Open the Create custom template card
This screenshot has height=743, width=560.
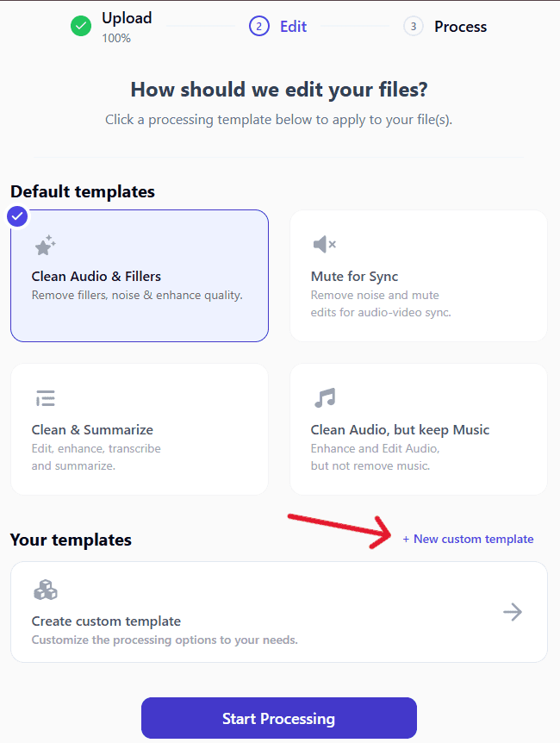point(279,612)
